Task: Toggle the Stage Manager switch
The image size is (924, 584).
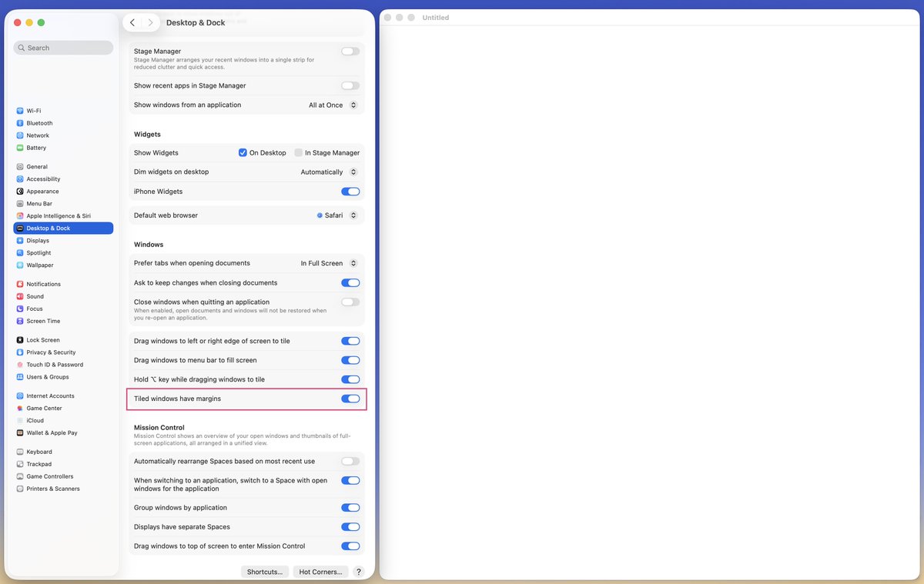Action: [350, 52]
